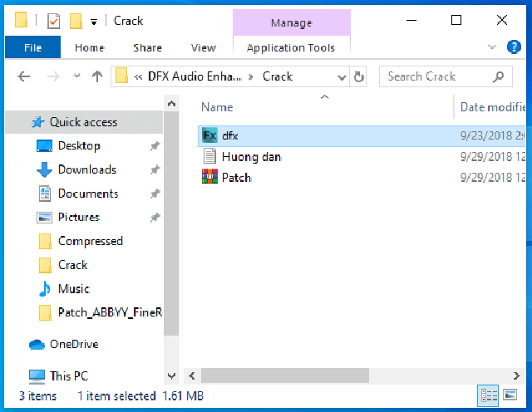Sort by the Date modified column header

[x=492, y=107]
